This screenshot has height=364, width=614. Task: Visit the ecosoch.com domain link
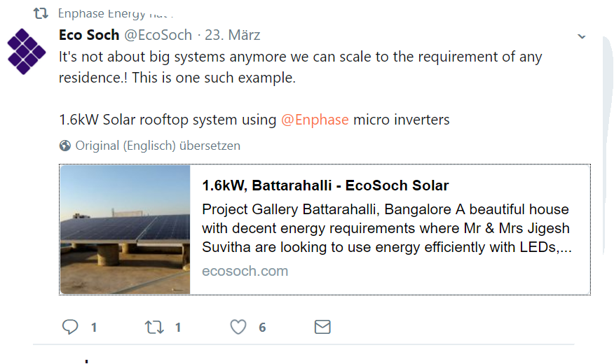tap(245, 271)
